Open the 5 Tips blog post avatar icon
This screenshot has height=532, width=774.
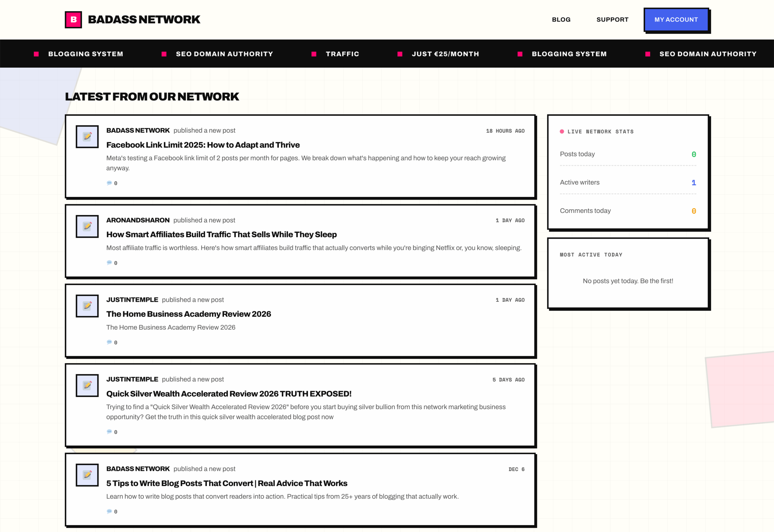point(87,475)
